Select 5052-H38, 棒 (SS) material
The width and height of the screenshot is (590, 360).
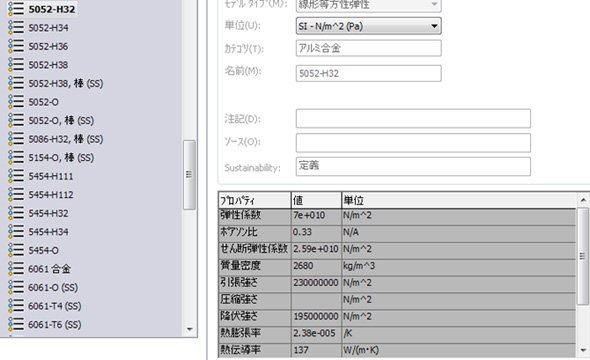click(x=66, y=83)
